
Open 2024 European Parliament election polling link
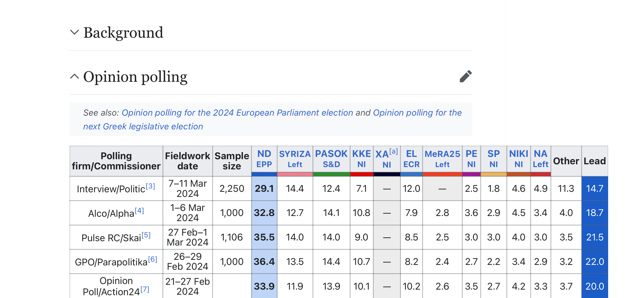237,113
